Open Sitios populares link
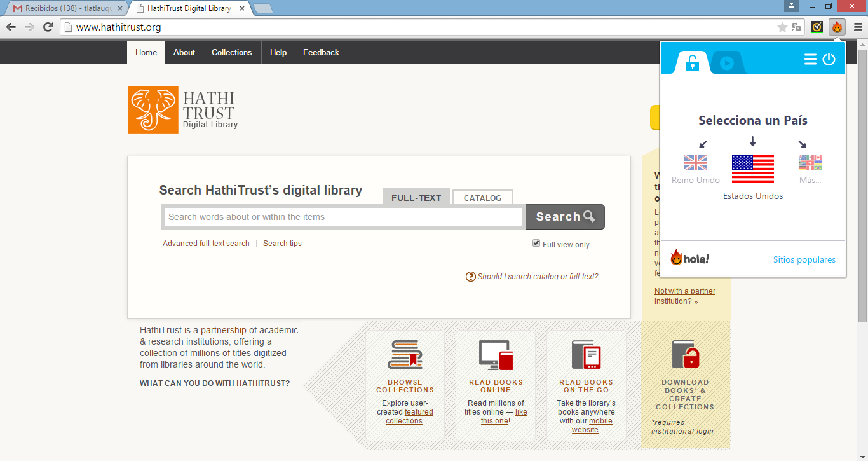The height and width of the screenshot is (461, 868). pos(804,259)
